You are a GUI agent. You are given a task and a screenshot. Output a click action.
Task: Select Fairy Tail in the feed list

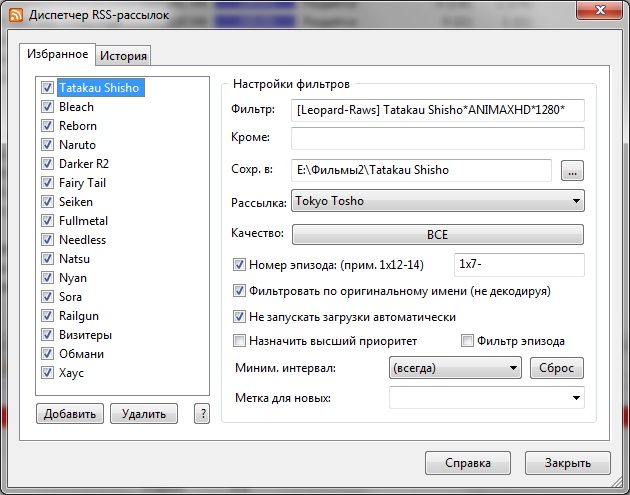[82, 183]
